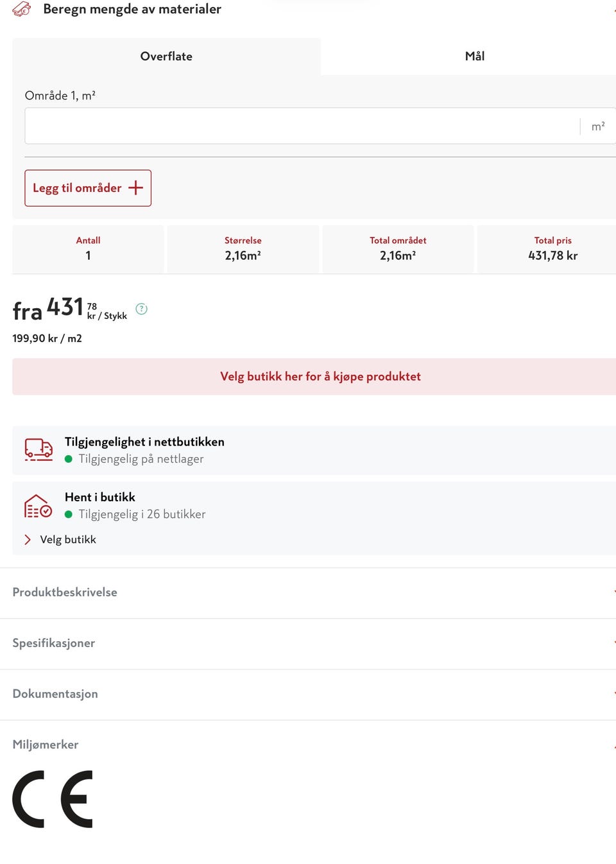Switch to the Mål tab
Image resolution: width=616 pixels, height=864 pixels.
pos(475,56)
